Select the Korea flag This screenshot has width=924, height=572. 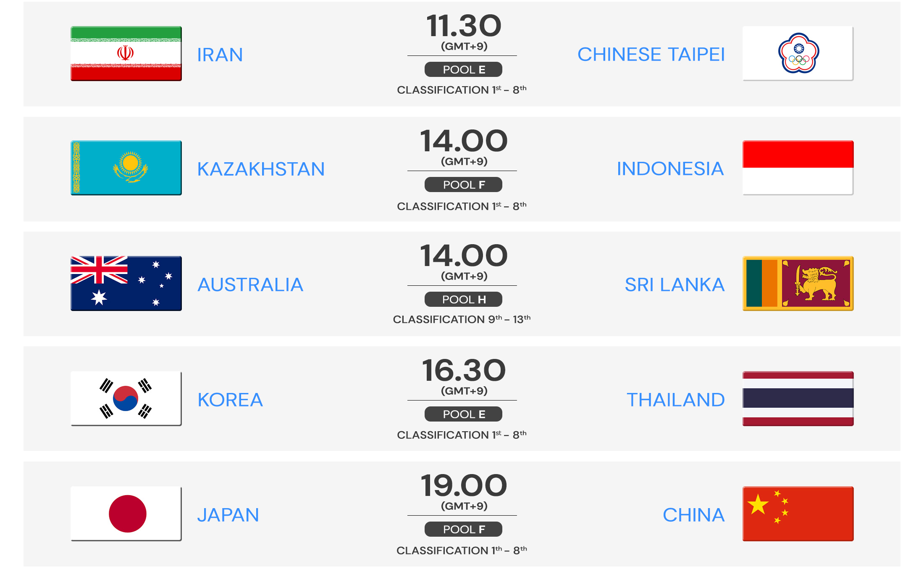(x=126, y=398)
